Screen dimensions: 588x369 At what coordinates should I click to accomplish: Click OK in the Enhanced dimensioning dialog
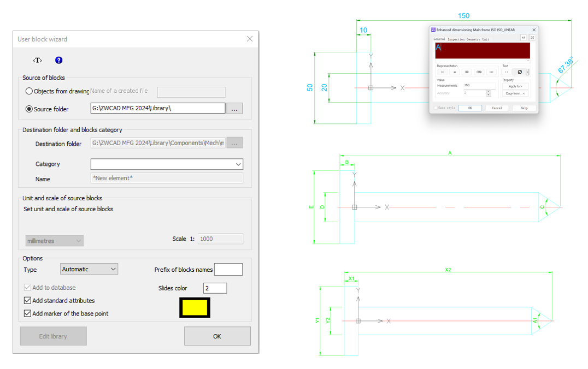click(x=470, y=108)
